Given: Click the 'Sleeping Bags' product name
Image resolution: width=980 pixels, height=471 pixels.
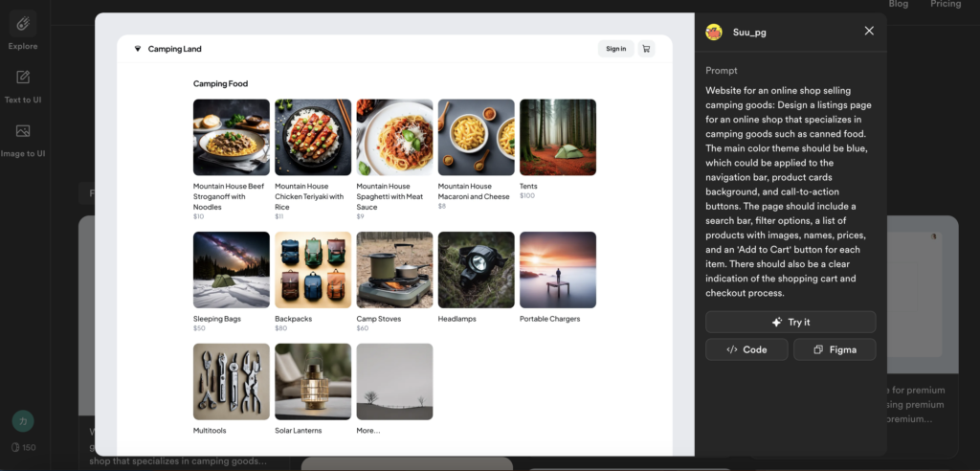Looking at the screenshot, I should click(217, 319).
